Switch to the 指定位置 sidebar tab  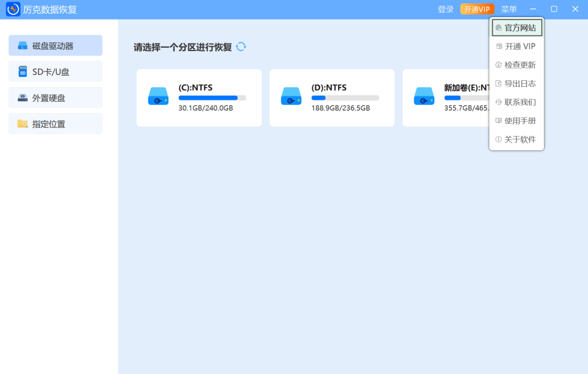coord(56,124)
